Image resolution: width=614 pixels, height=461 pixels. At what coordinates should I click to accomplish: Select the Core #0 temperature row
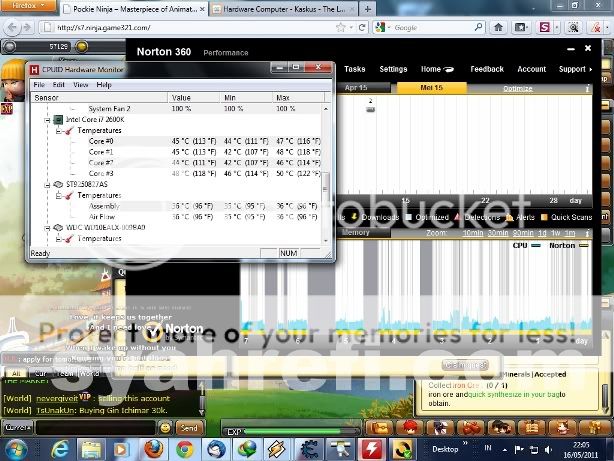tap(177, 141)
